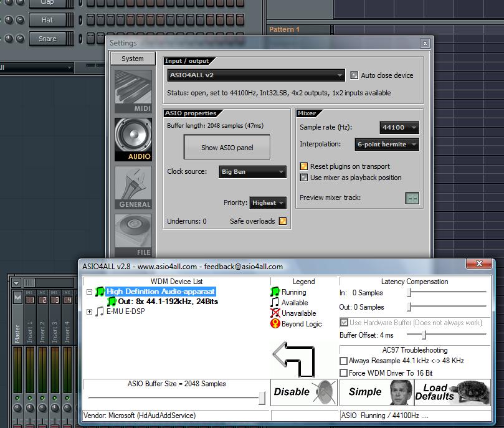Open the MIDI settings page

(x=133, y=92)
